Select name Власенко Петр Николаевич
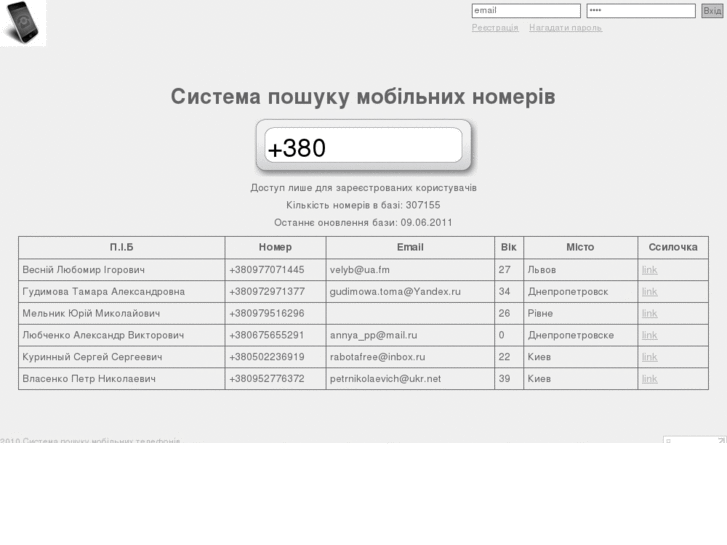 click(89, 379)
